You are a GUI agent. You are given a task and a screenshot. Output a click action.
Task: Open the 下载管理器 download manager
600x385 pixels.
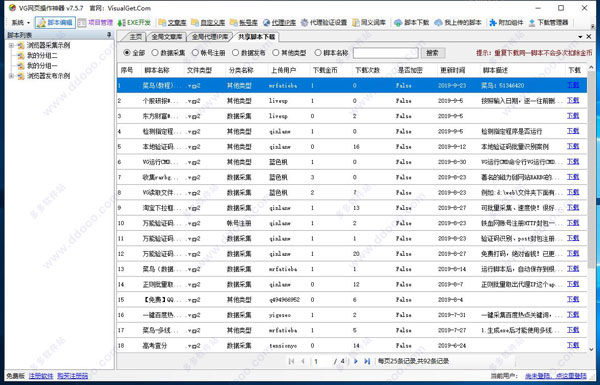tap(548, 23)
